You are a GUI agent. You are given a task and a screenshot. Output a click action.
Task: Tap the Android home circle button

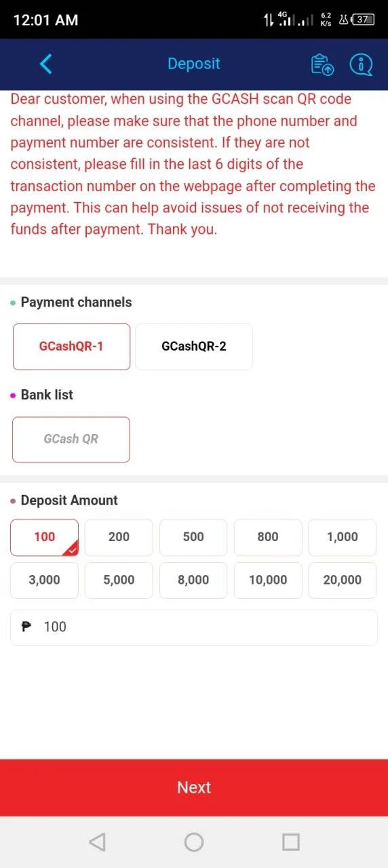click(x=194, y=842)
